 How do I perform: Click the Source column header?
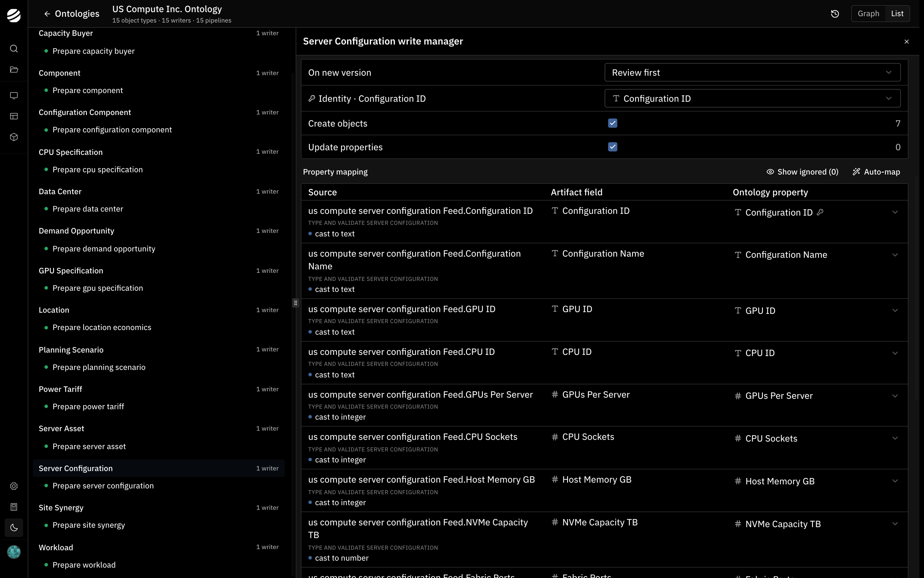[x=322, y=192]
